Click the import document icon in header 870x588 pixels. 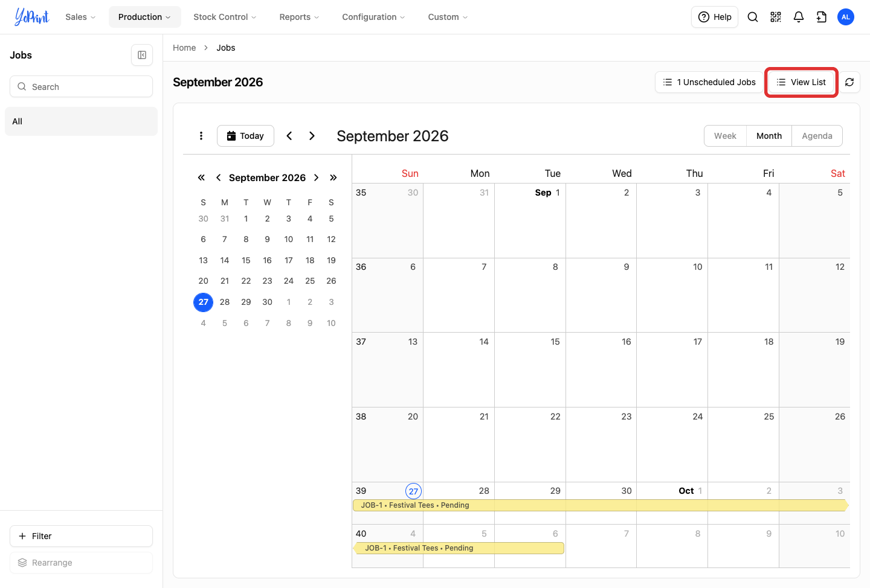(x=822, y=17)
